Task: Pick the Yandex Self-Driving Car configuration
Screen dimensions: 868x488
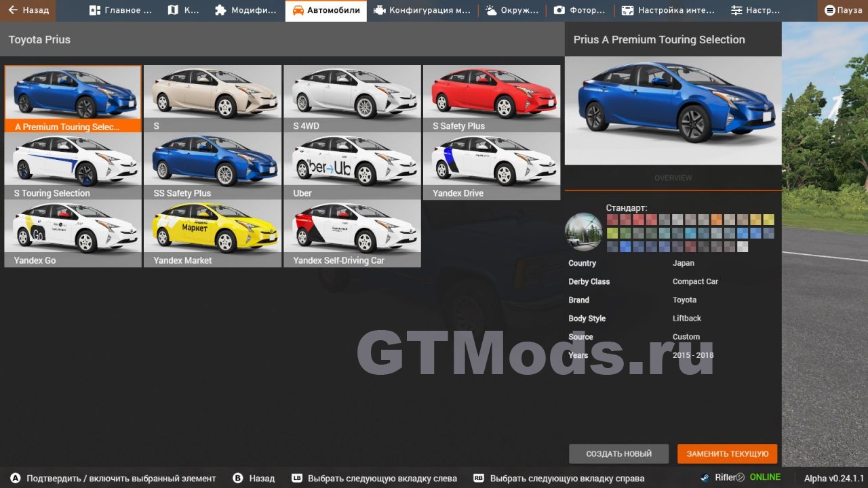Action: point(353,233)
